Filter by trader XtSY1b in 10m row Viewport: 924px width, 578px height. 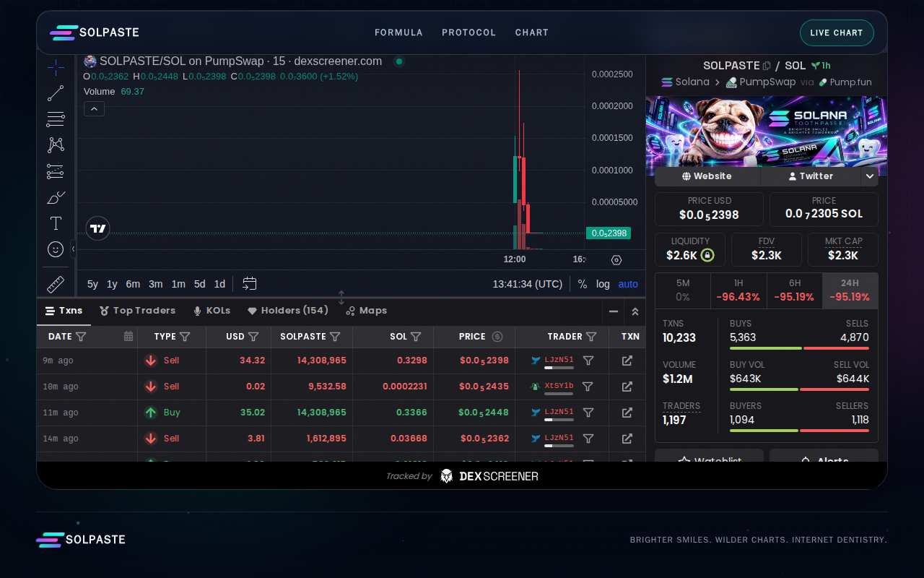point(588,387)
